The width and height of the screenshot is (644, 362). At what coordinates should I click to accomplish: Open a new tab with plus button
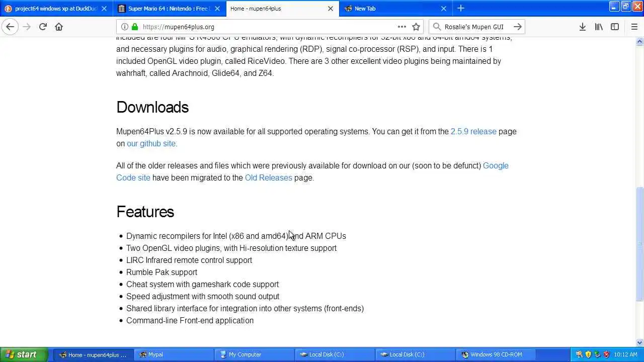click(460, 8)
